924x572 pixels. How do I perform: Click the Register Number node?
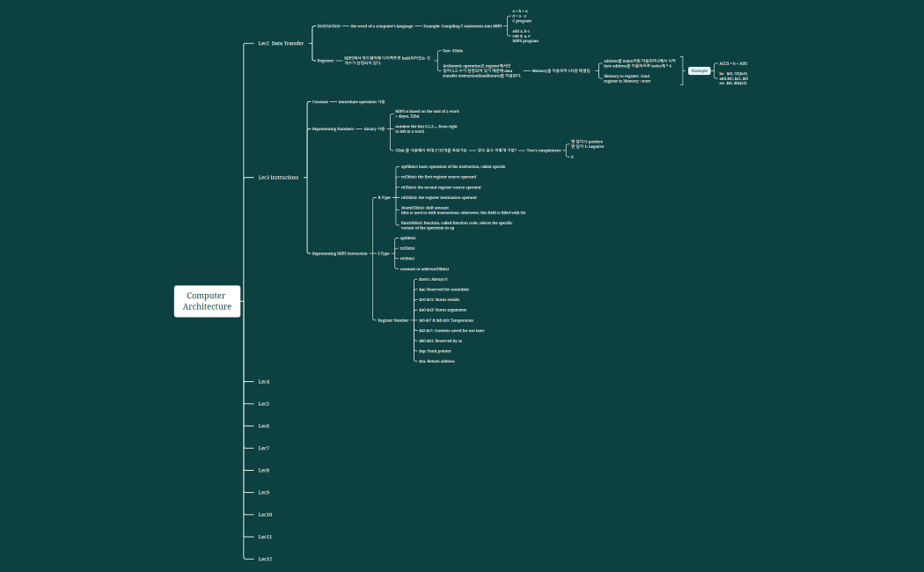[393, 320]
